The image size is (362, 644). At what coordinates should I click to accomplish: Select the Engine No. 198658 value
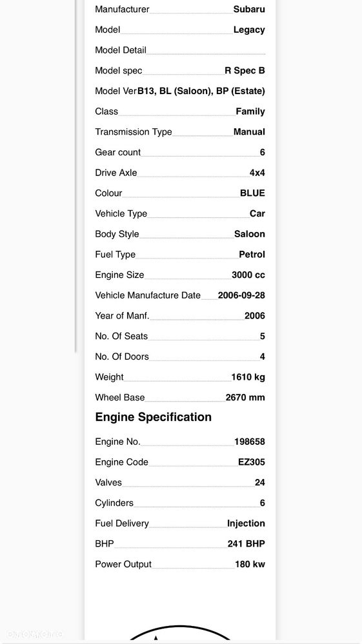coord(250,442)
